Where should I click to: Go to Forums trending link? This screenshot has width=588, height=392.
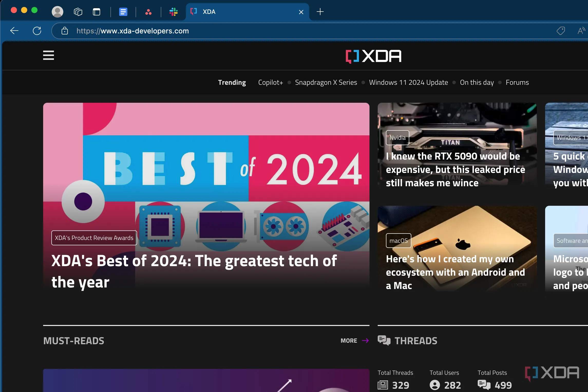point(517,82)
